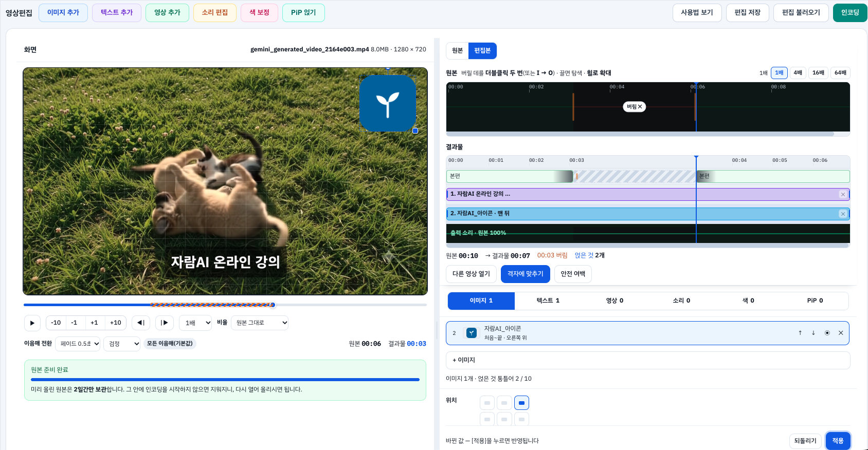Remove 자람AI_아이콘 from the image list
Viewport: 868px width, 450px height.
[x=841, y=333]
